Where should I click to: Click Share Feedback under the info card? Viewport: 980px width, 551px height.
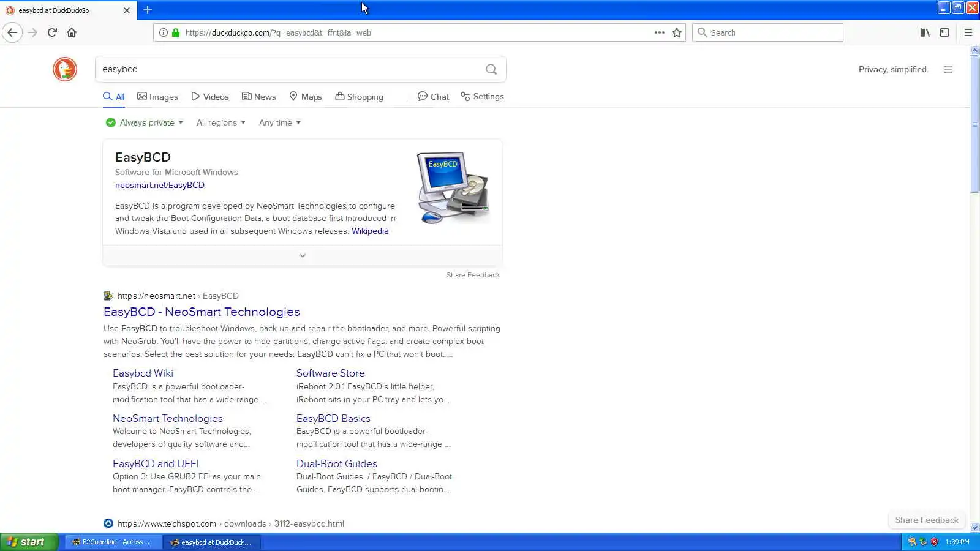pyautogui.click(x=473, y=275)
